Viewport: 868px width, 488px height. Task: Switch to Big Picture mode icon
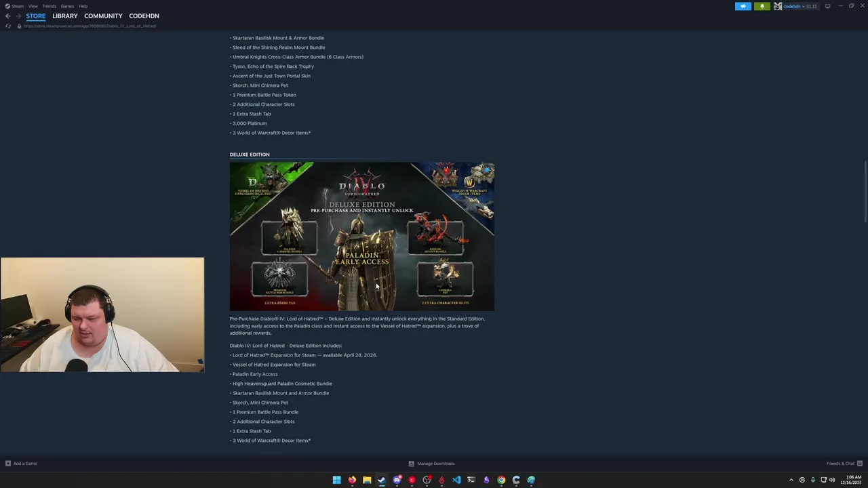[827, 6]
